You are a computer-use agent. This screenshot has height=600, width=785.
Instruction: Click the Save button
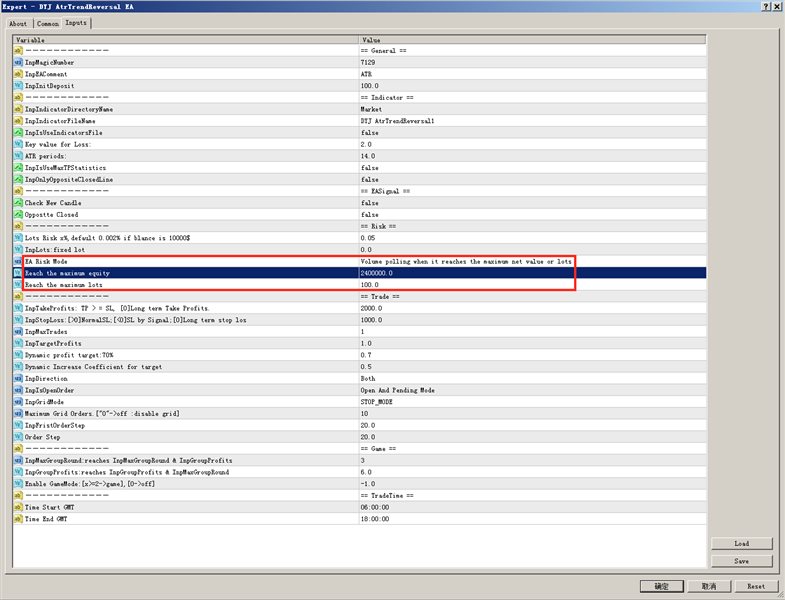(741, 561)
